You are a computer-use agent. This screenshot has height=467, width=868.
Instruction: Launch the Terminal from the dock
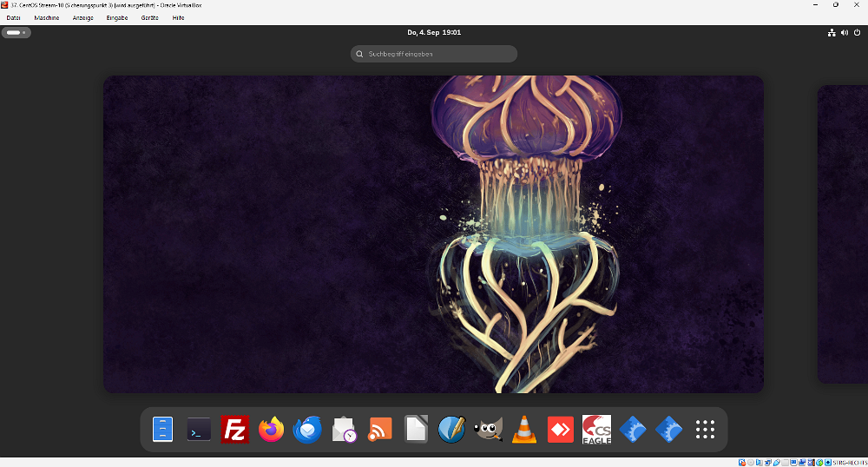(x=199, y=430)
